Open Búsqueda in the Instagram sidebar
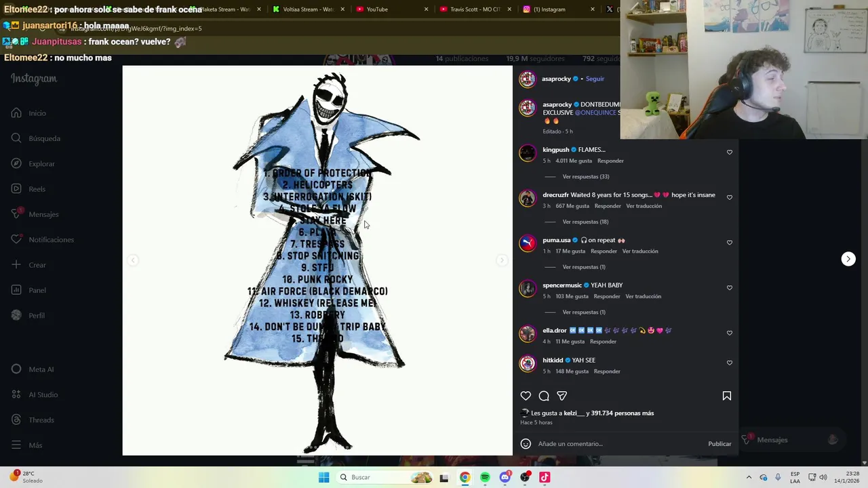868x488 pixels. click(36, 138)
